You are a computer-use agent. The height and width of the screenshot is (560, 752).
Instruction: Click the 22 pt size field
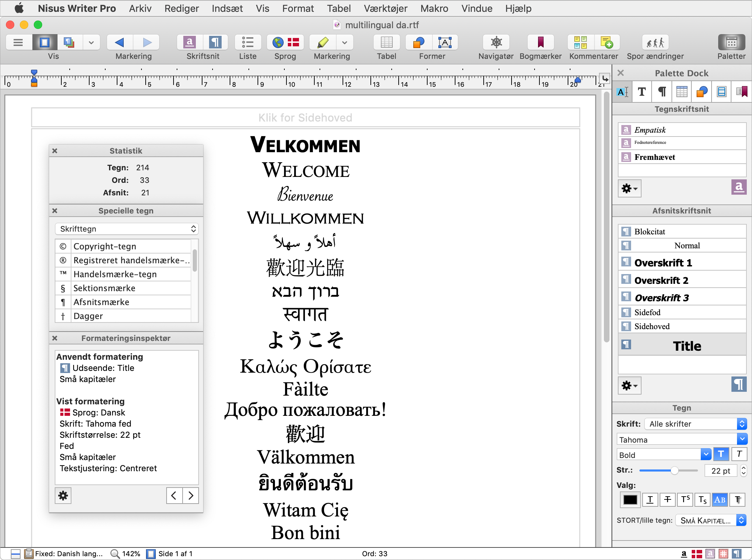click(x=721, y=470)
